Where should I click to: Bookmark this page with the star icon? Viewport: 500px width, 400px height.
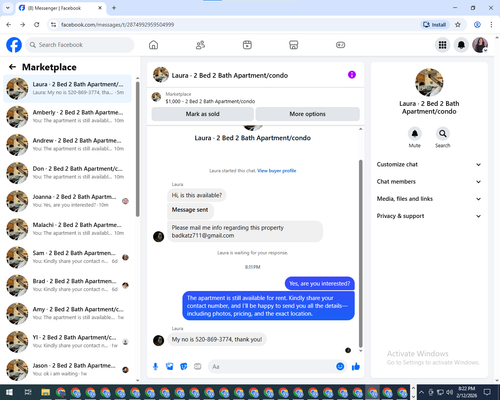pos(458,25)
